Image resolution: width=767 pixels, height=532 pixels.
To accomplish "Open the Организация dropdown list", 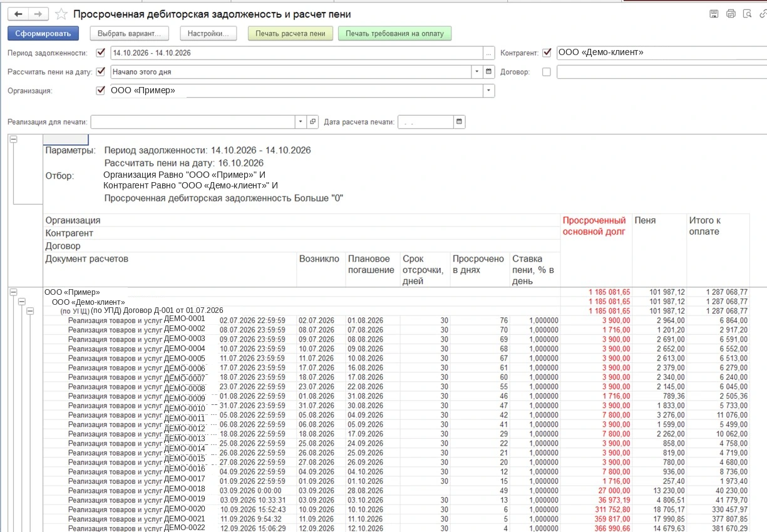I will 489,91.
